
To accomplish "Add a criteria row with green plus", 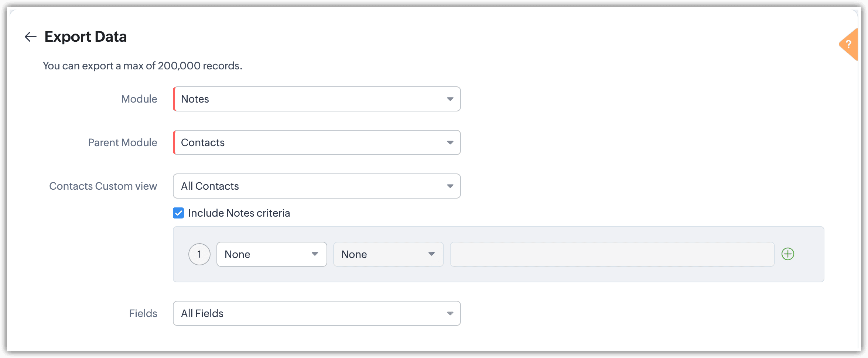I will point(787,254).
